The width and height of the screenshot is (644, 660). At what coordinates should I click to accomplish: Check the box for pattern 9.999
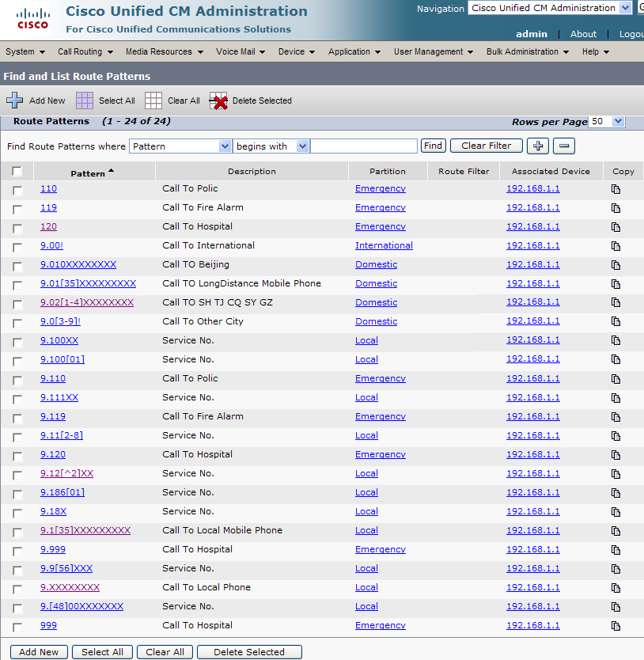coord(17,551)
